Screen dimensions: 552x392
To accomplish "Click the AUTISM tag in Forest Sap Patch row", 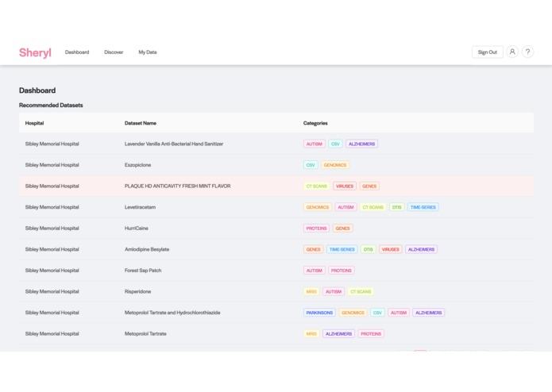I will coord(314,271).
